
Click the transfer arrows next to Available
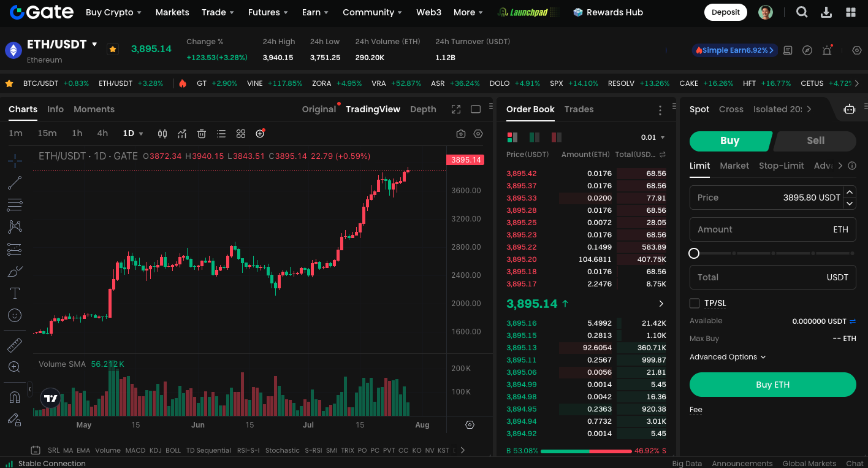853,321
